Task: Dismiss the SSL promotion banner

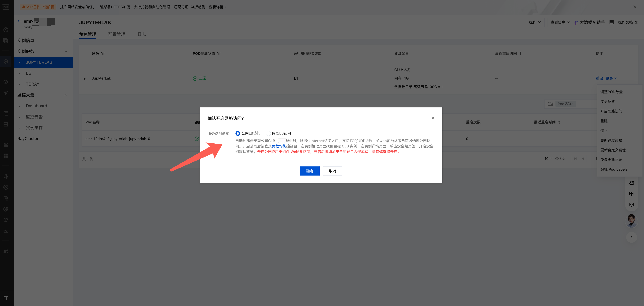Action: (635, 7)
